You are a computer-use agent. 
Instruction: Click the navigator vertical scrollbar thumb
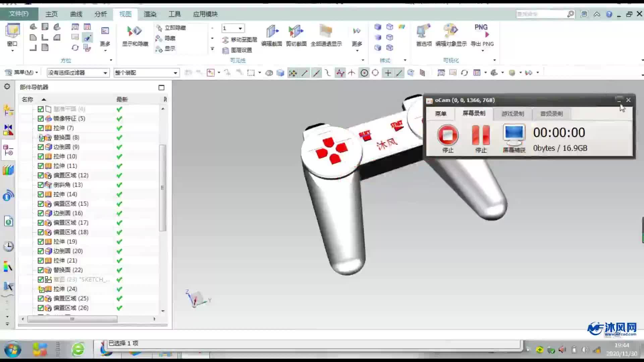tap(162, 188)
